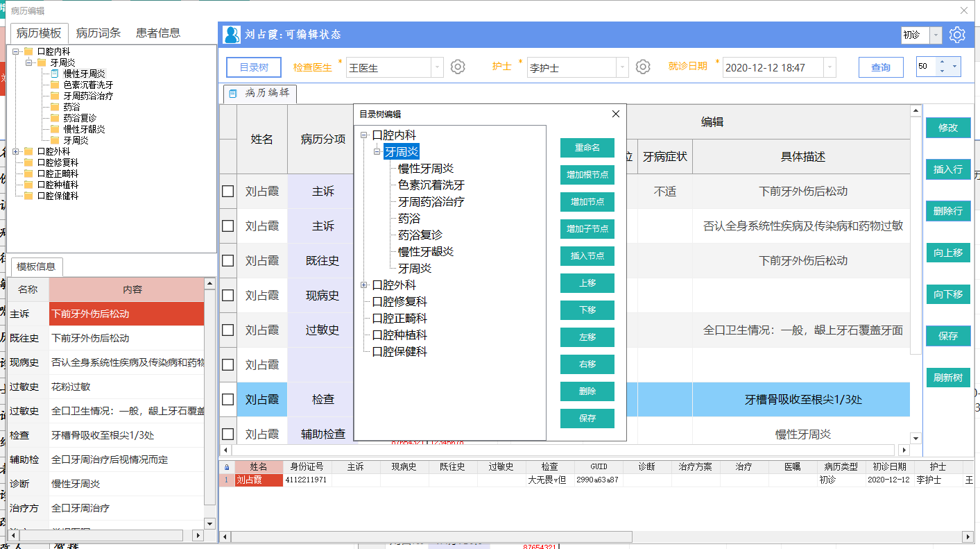Viewport: 980px width, 549px height.
Task: Collapse 牙周炎 node in template tree
Action: point(29,62)
